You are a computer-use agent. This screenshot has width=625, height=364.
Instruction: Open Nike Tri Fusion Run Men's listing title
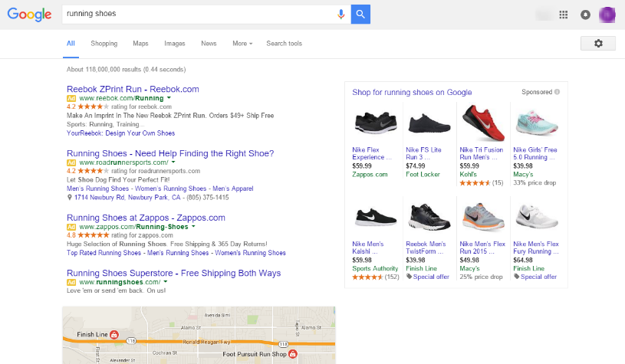pyautogui.click(x=481, y=153)
